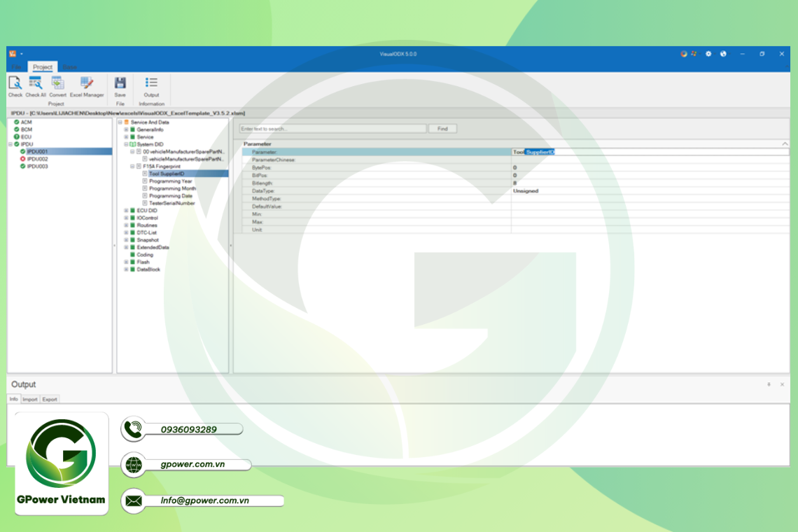This screenshot has height=532, width=798.
Task: Select the Programming Date tree item
Action: [x=171, y=196]
